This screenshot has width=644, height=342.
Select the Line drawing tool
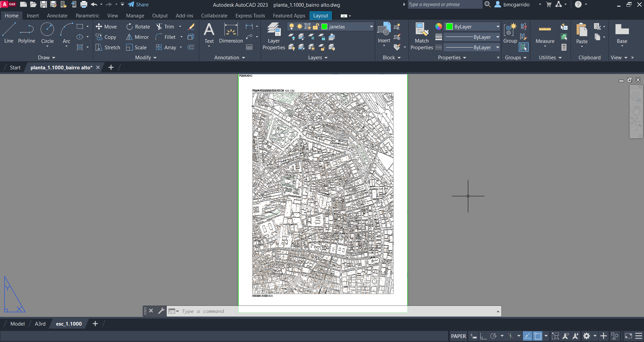pos(9,33)
